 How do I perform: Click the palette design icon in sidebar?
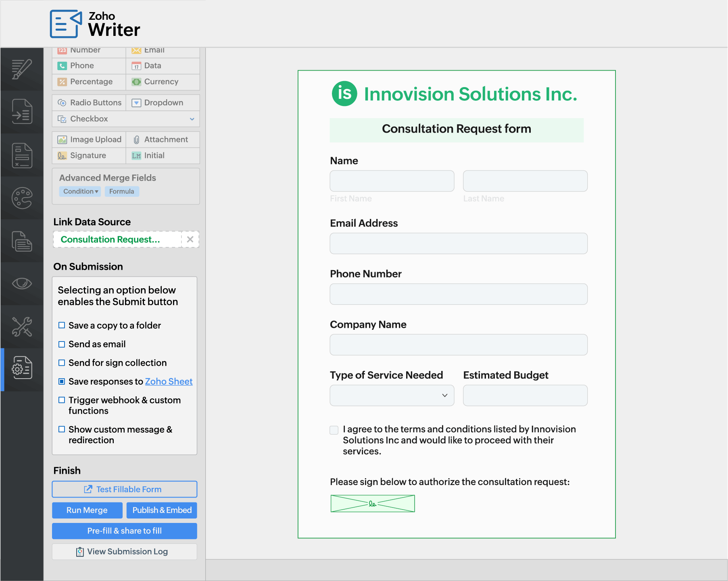(x=22, y=198)
